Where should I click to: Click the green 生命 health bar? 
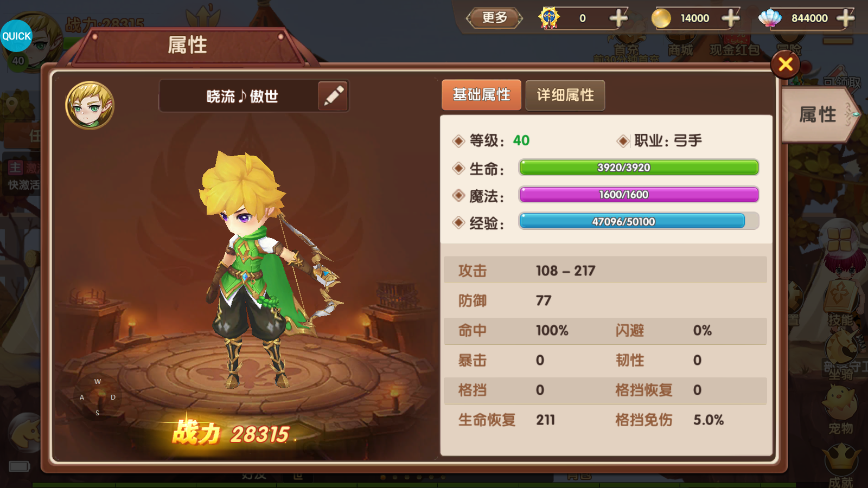(639, 168)
